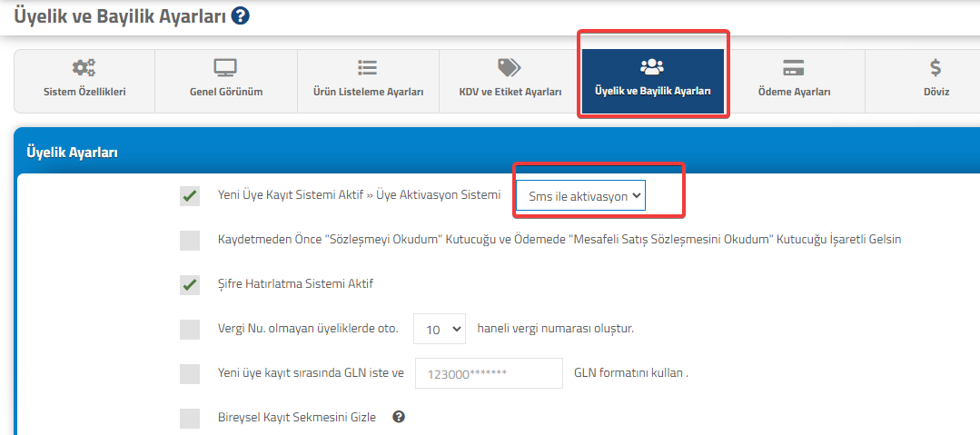Screen dimensions: 980x435
Task: Click the monitor icon of Genel Görünüm
Action: point(225,67)
